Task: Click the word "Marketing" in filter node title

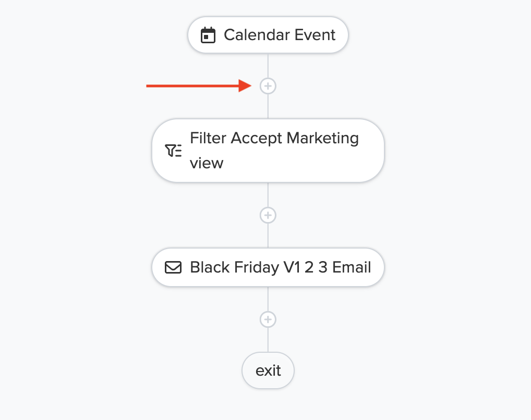Action: tap(322, 139)
